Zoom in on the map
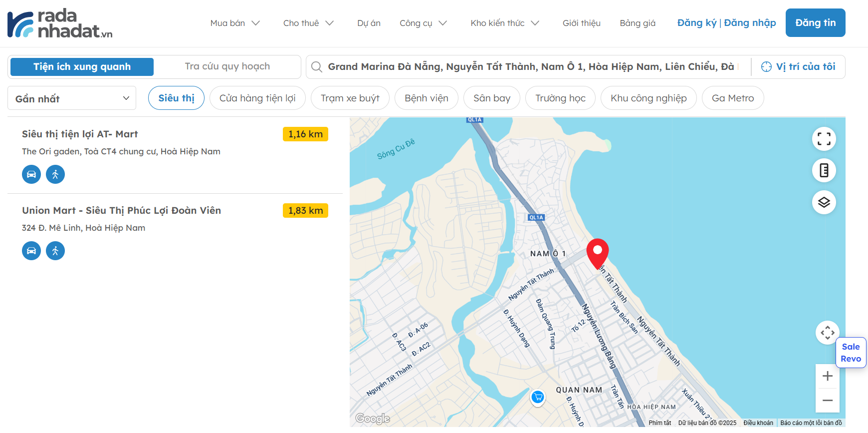 coord(827,376)
